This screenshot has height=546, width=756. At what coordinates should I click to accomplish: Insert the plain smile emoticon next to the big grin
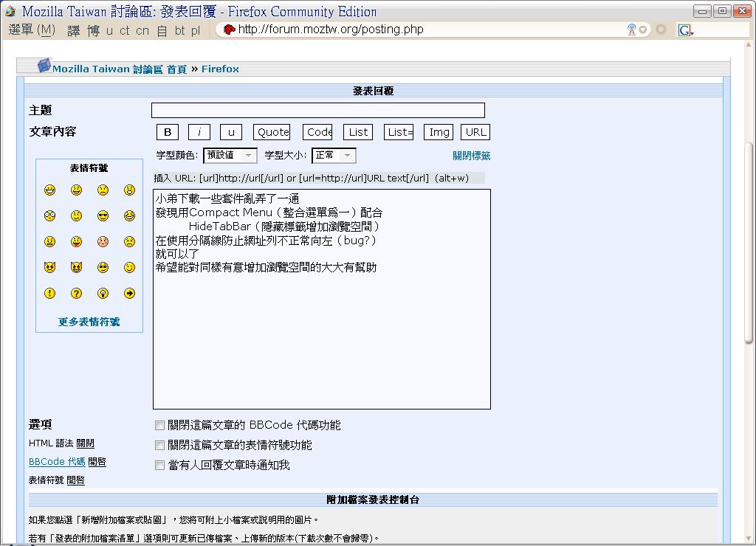tap(76, 190)
